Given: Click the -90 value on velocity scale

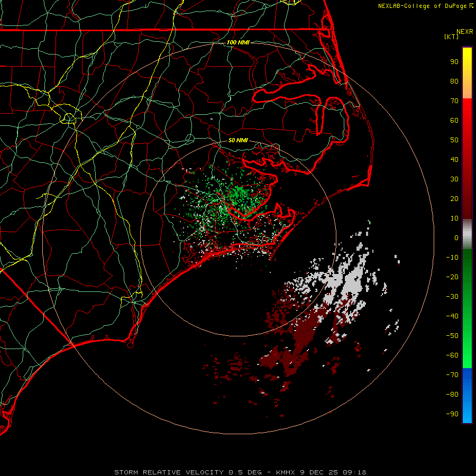Looking at the screenshot, I should click(452, 414).
